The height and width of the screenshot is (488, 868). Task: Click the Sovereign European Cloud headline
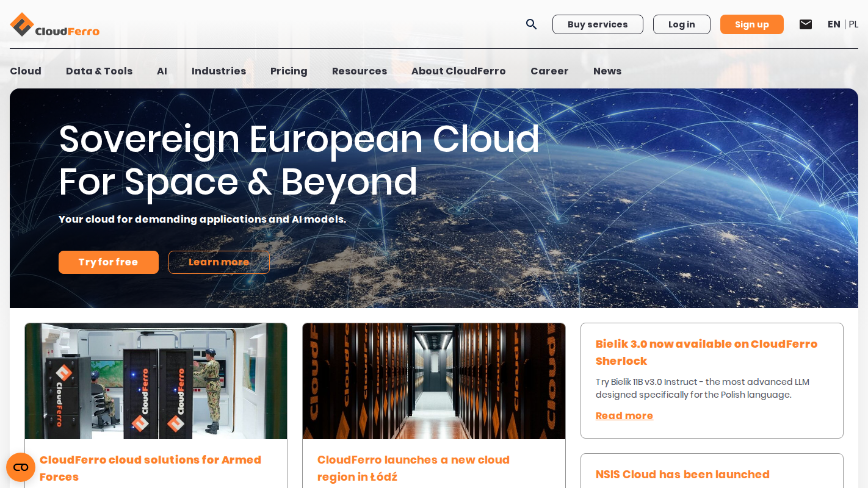pyautogui.click(x=299, y=160)
